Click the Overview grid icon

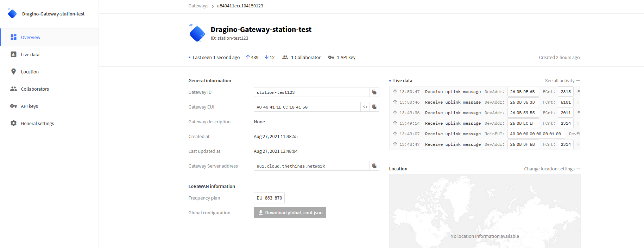[14, 37]
